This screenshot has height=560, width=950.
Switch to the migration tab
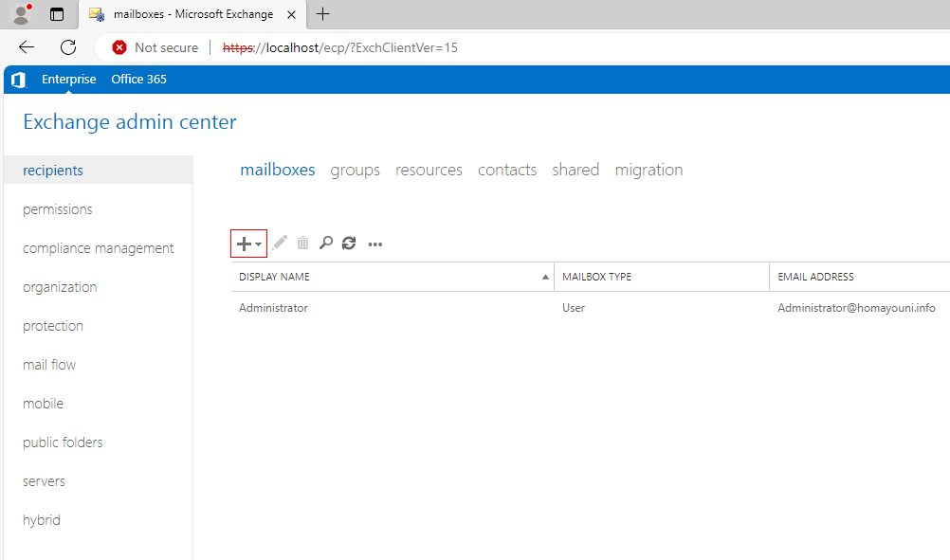click(649, 171)
